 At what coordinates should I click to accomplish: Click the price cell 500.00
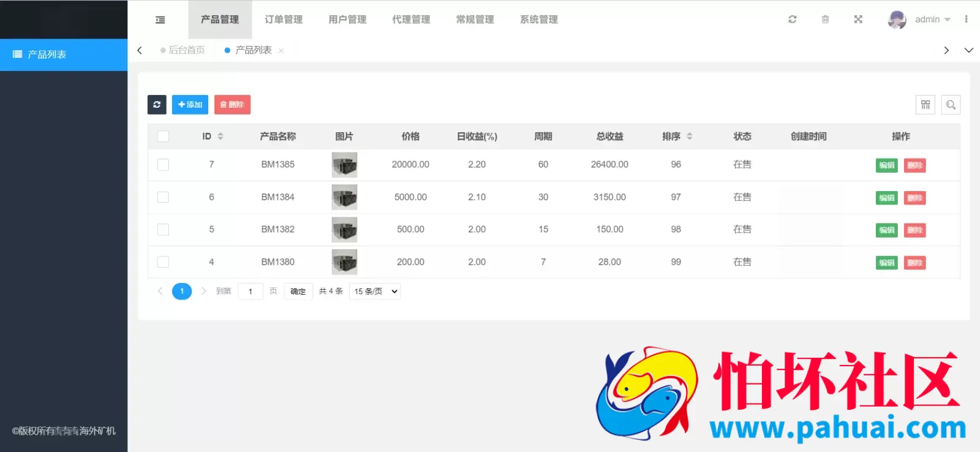click(x=410, y=230)
